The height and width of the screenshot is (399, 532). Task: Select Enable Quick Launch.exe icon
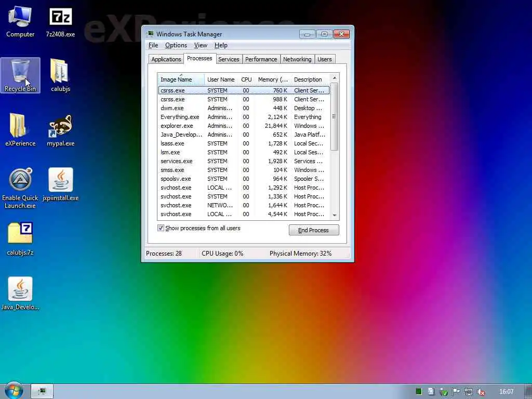pos(20,189)
